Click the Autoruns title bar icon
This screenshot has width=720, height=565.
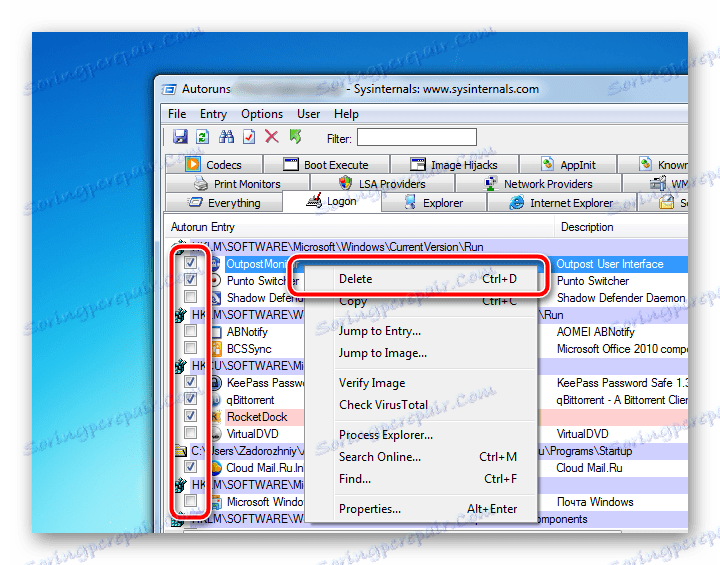click(169, 89)
